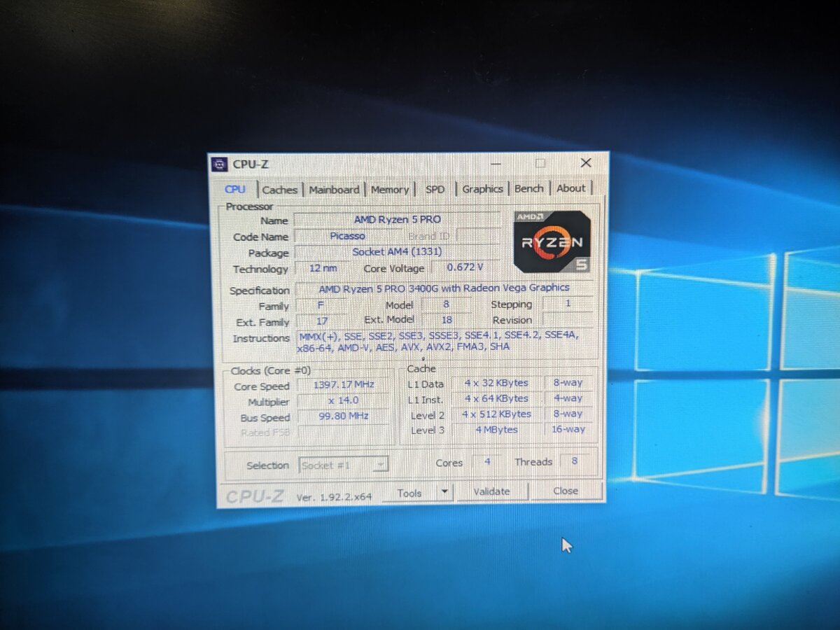Click the Technology value 12 nm

[323, 268]
